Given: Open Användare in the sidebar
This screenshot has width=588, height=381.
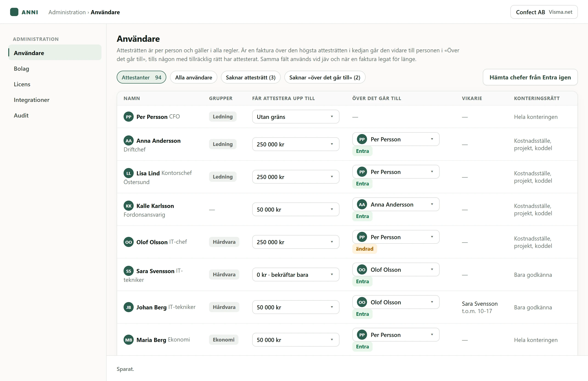Looking at the screenshot, I should pos(55,53).
